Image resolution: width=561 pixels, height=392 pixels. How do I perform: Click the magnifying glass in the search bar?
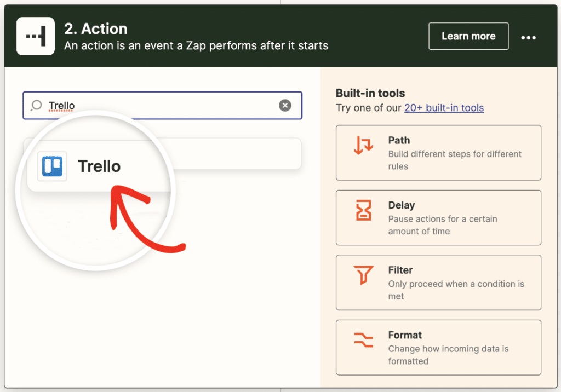coord(35,105)
